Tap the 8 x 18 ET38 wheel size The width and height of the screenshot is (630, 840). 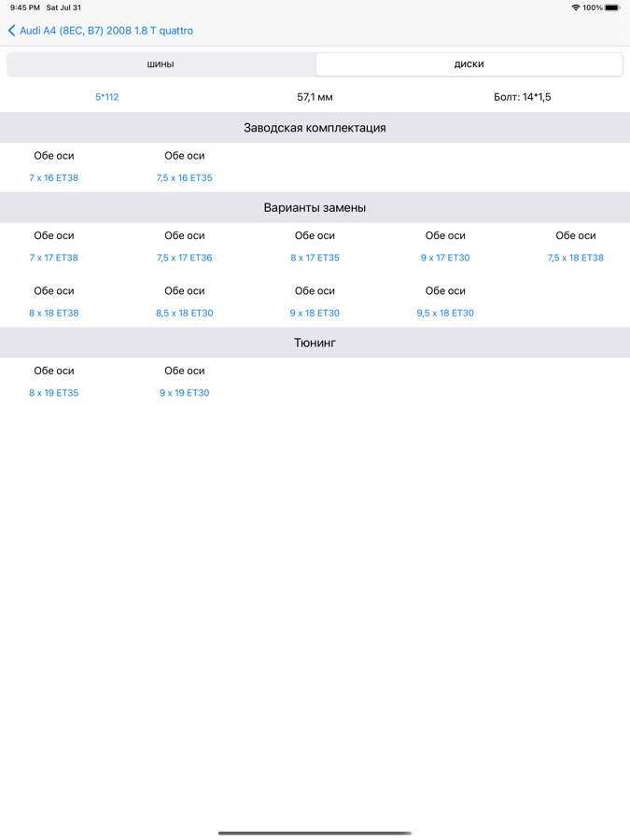[54, 313]
